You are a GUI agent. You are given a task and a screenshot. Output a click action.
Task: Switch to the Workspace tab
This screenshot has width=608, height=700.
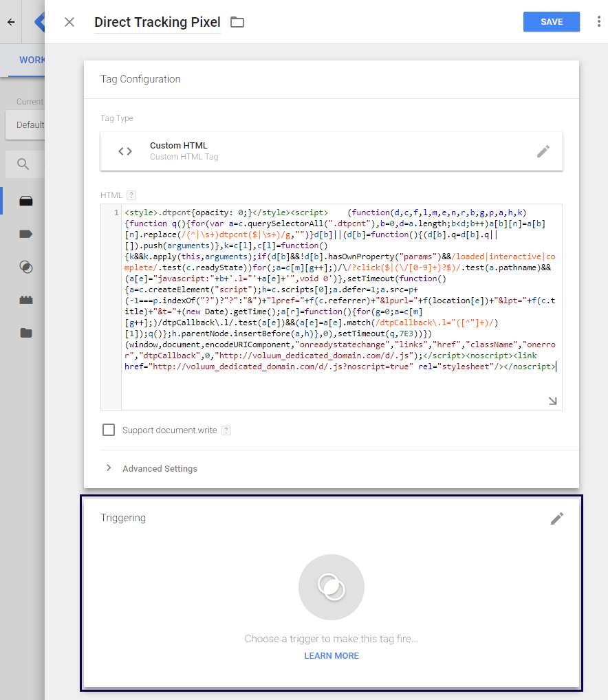click(x=32, y=60)
